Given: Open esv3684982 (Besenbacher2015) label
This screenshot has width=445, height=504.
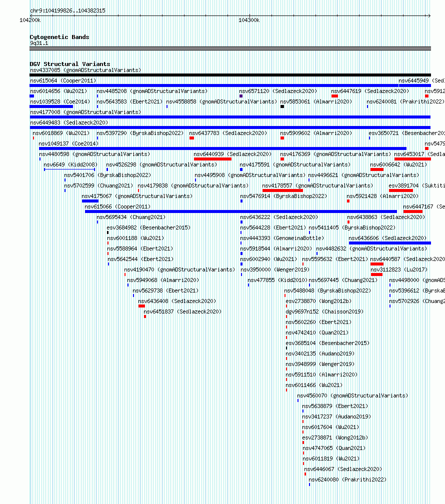Looking at the screenshot, I should [x=148, y=227].
